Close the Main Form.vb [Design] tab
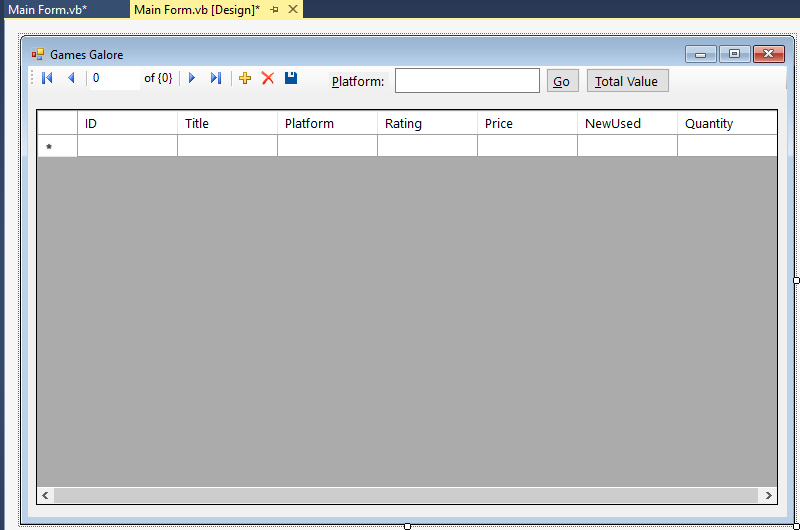The height and width of the screenshot is (530, 800). tap(293, 9)
